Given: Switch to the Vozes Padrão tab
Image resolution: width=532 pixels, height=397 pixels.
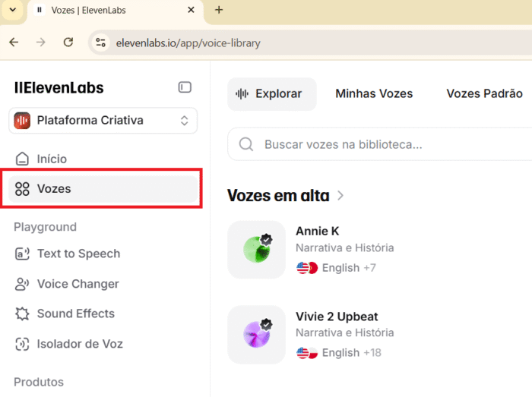Looking at the screenshot, I should point(484,93).
